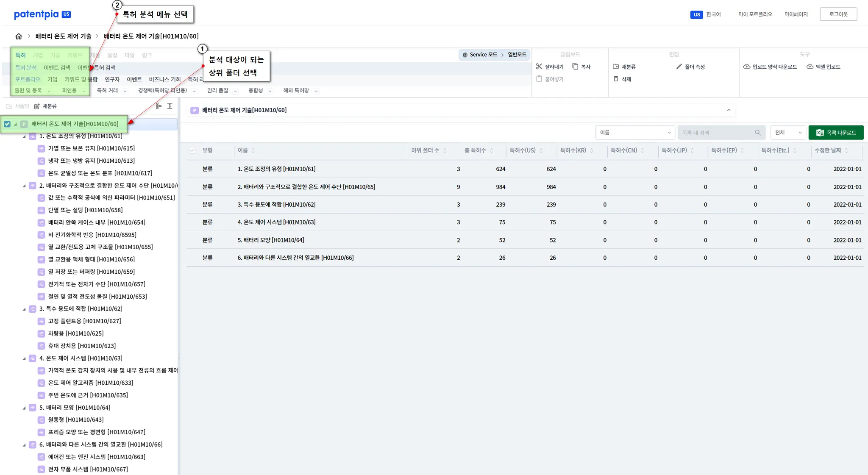
Task: Collapse 3. 특수 용도에 적합 tree node
Action: coord(24,309)
